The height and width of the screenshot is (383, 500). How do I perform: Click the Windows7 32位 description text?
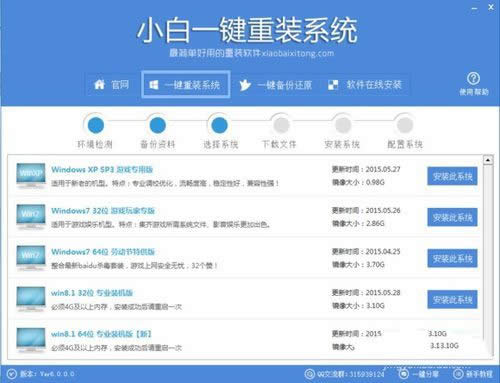(160, 224)
